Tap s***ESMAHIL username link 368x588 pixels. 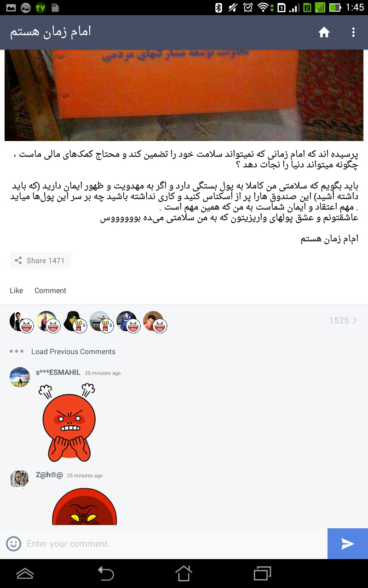[x=58, y=373]
